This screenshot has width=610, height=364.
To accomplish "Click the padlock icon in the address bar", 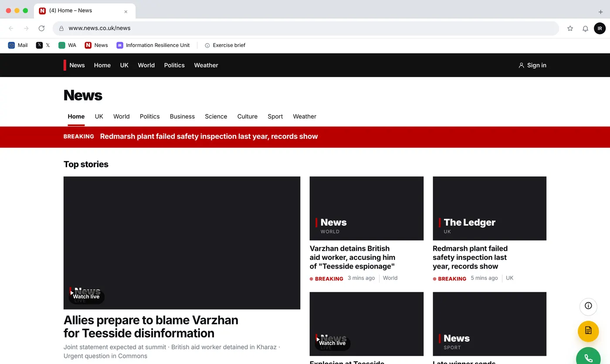I will coord(61,28).
